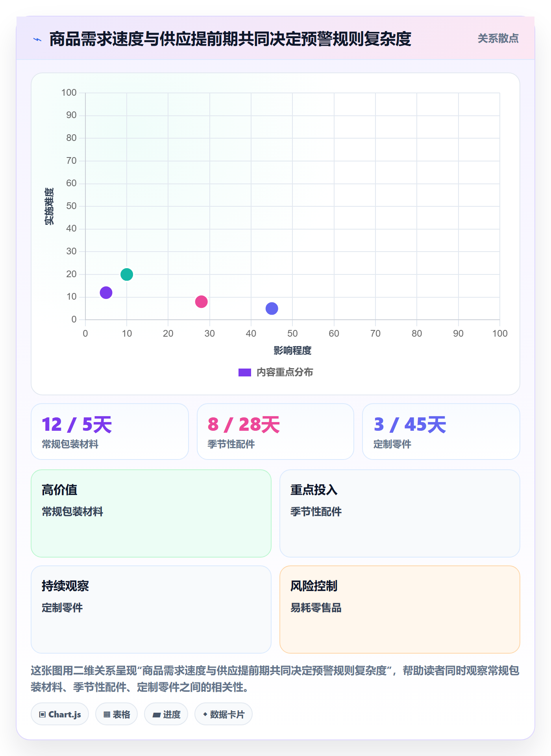
Task: Click the Chart.js tag chip
Action: (60, 714)
